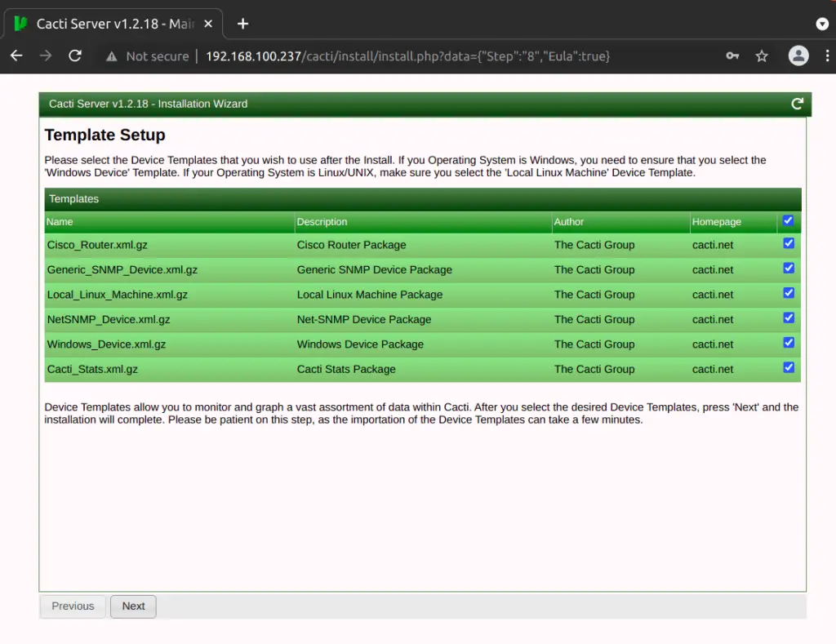Open the Chrome three-dot menu
This screenshot has width=836, height=644.
pyautogui.click(x=828, y=56)
